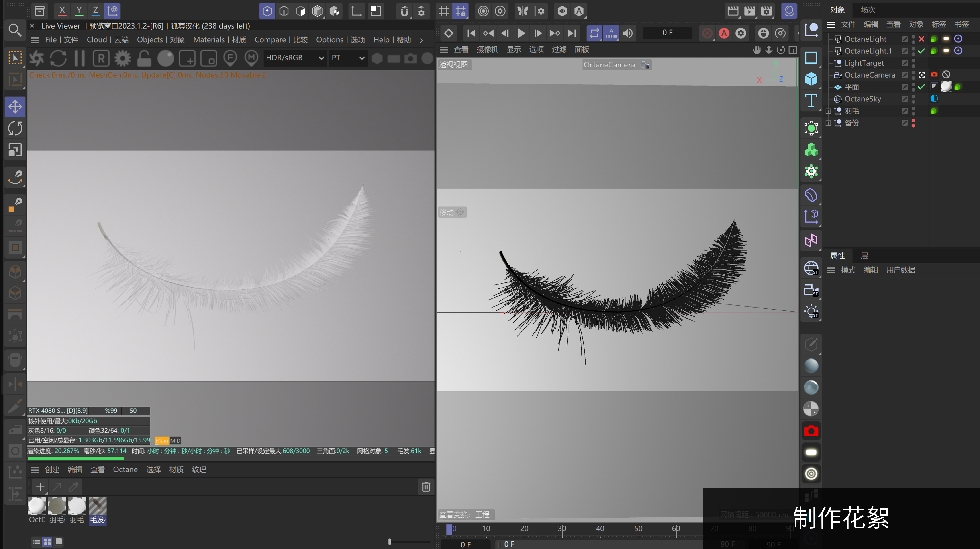Click frame 20 on the timeline ruler

(524, 529)
